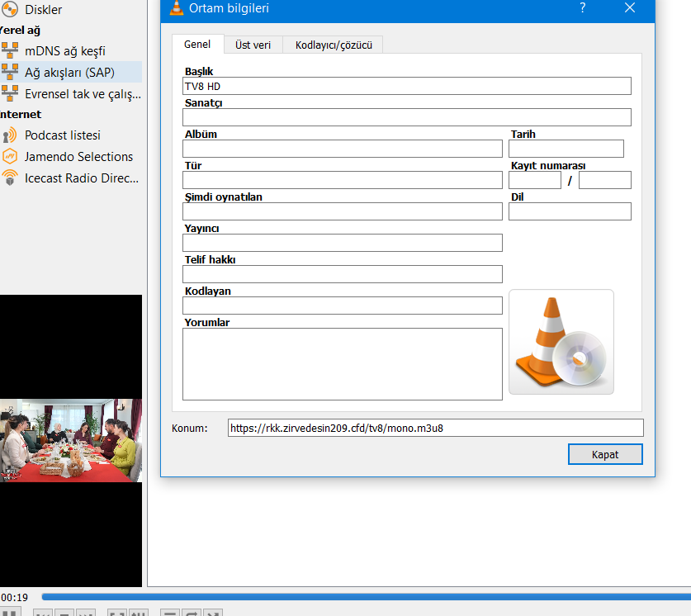Select the mDNS ağ keşfi network icon
This screenshot has width=691, height=616.
10,50
